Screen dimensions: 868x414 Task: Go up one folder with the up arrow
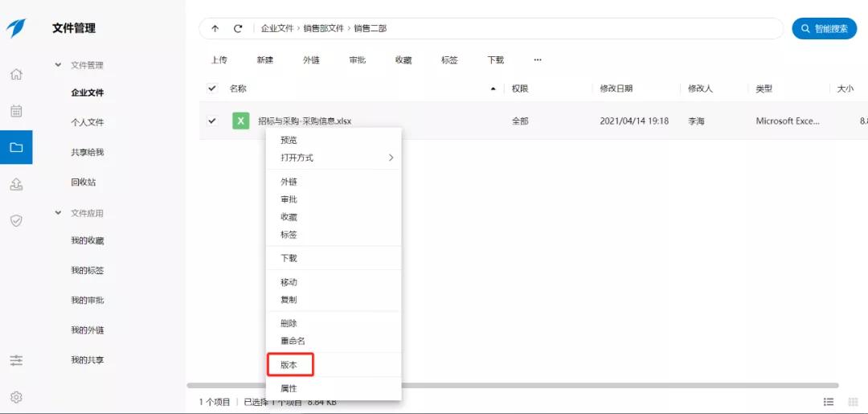215,29
